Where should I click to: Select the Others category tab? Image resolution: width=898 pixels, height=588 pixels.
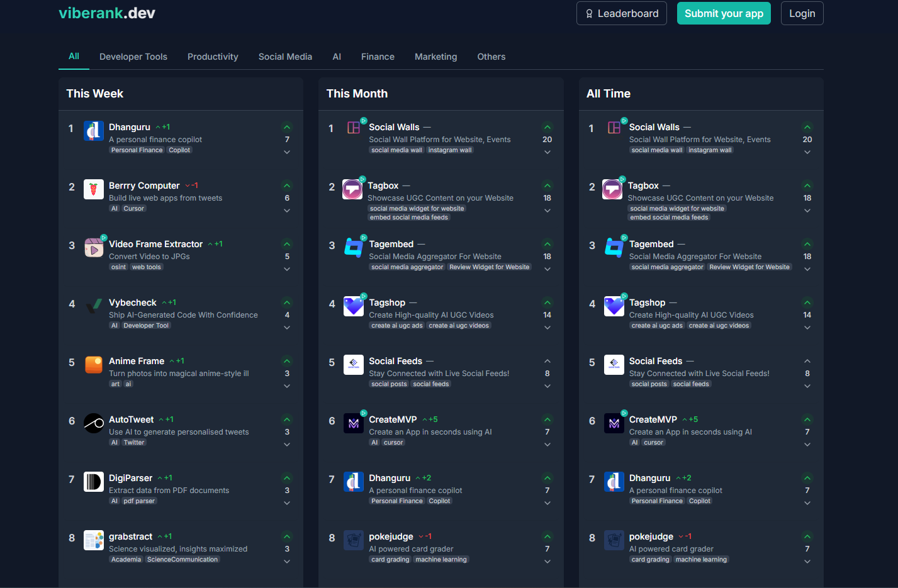click(491, 57)
